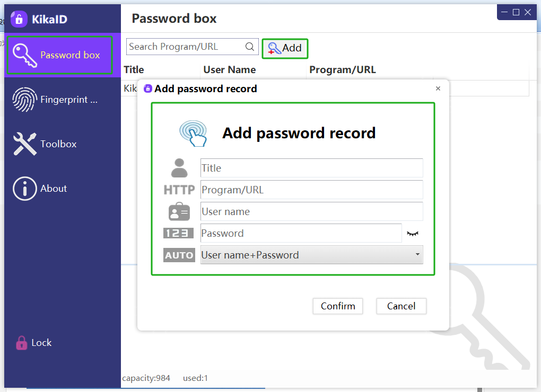Open About via the info icon
541x392 pixels.
23,188
